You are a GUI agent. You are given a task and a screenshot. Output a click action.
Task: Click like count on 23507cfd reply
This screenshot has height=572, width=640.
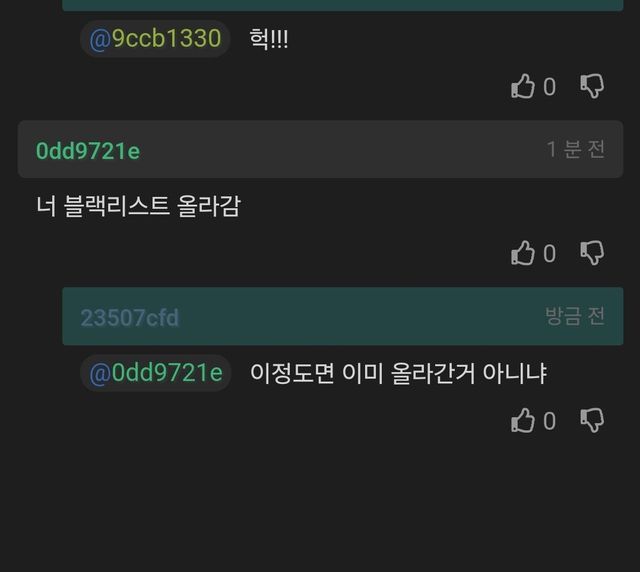[x=549, y=421]
